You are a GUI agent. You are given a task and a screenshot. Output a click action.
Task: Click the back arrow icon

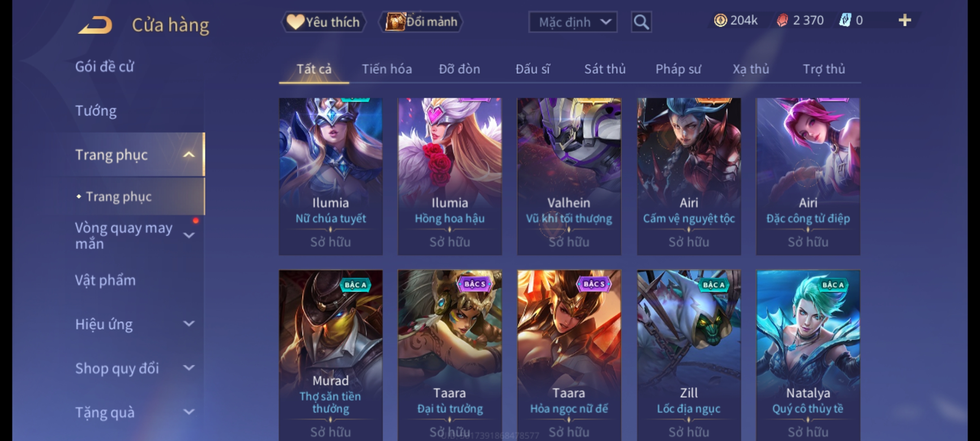click(96, 25)
